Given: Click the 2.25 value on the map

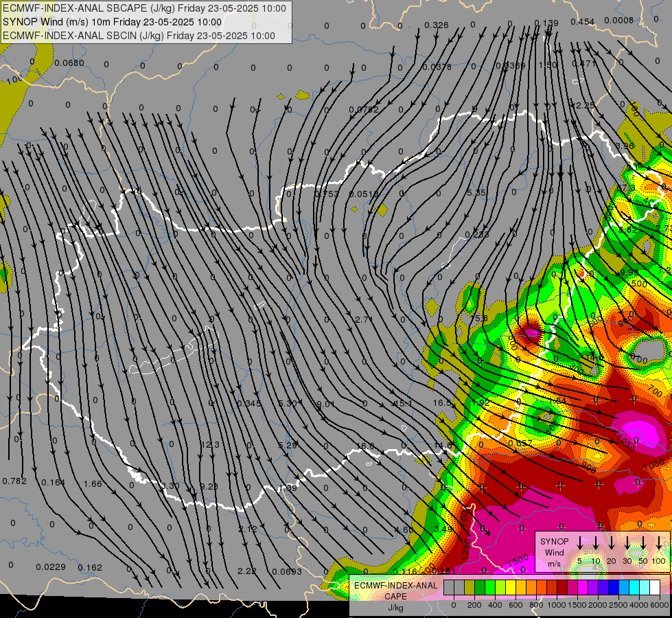Looking at the screenshot, I should click(585, 106).
